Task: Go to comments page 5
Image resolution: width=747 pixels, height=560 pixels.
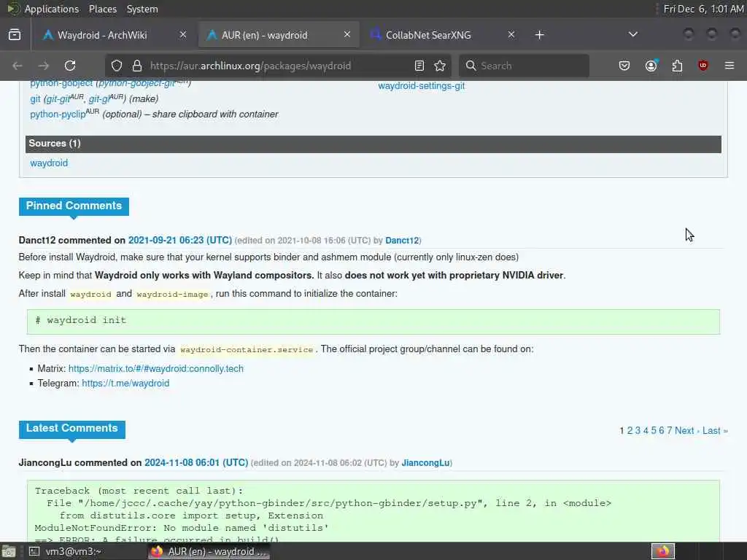Action: tap(654, 430)
